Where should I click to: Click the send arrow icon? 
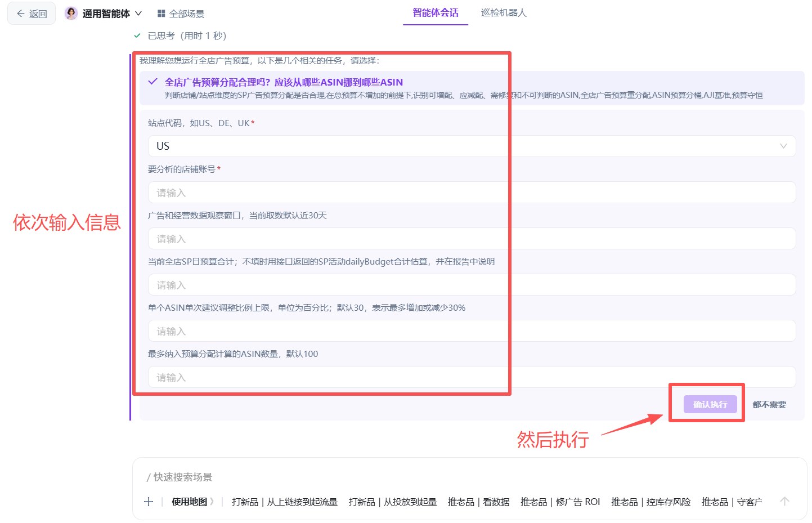click(x=785, y=501)
